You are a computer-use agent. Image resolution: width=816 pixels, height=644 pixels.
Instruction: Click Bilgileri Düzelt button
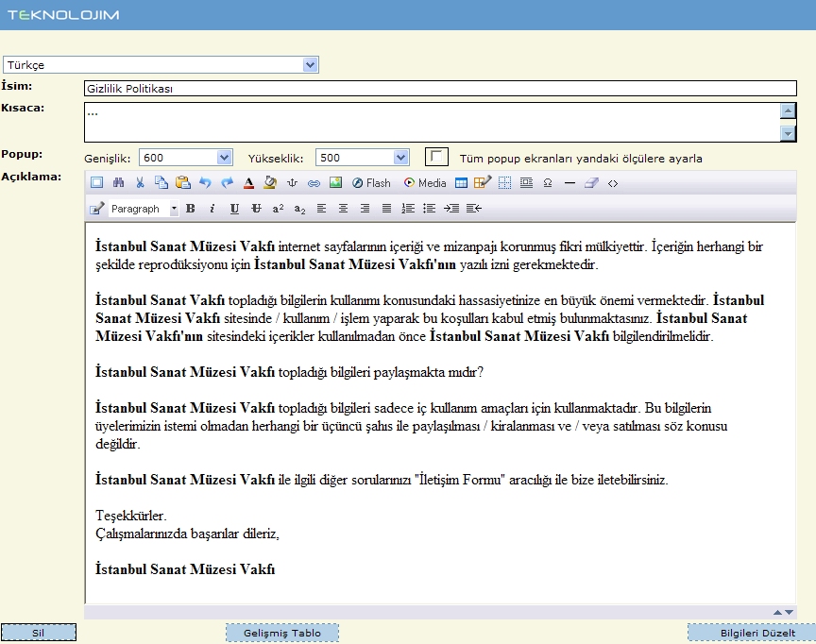[752, 633]
